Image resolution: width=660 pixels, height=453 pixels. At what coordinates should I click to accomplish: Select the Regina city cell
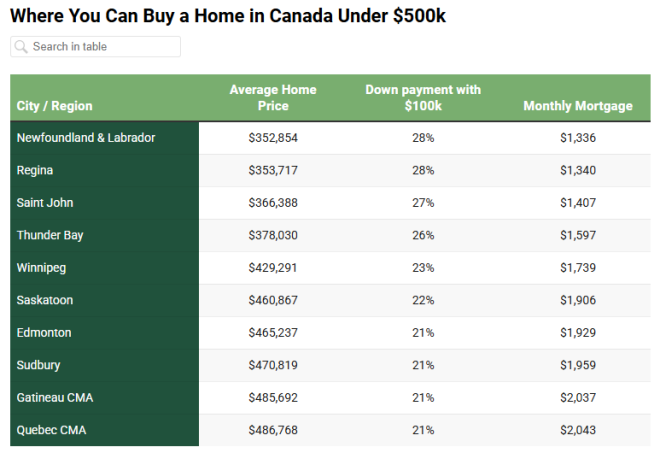[x=35, y=171]
